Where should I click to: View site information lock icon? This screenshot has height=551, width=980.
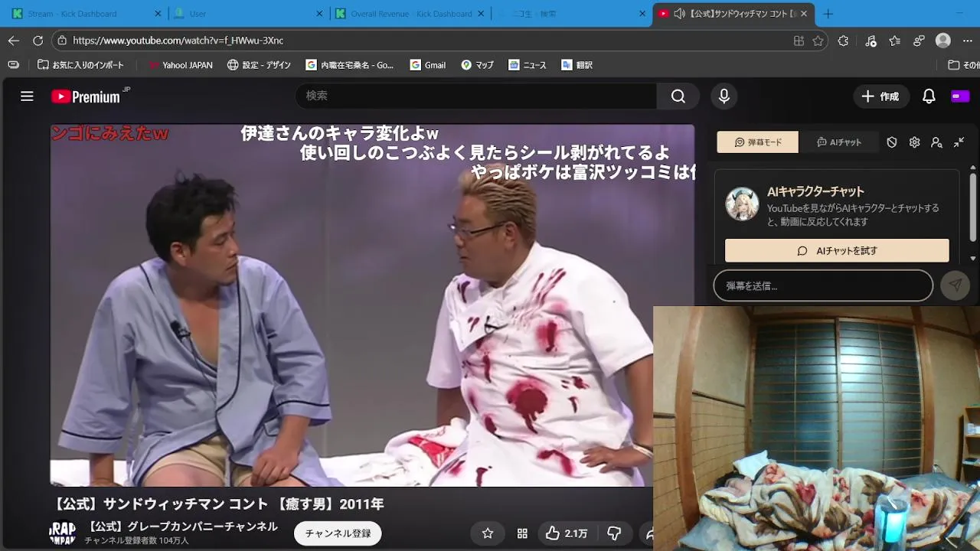coord(63,41)
